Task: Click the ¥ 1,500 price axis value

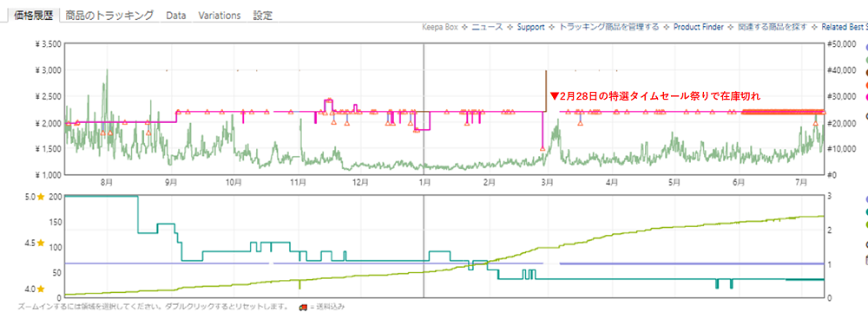Action: 47,149
